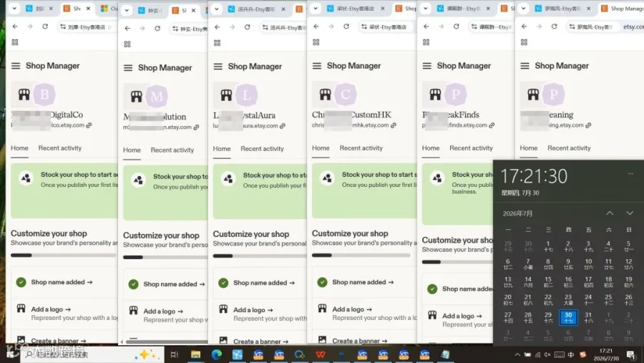Click customize progress bar in CustomHK shop
The image size is (644, 363).
361,256
